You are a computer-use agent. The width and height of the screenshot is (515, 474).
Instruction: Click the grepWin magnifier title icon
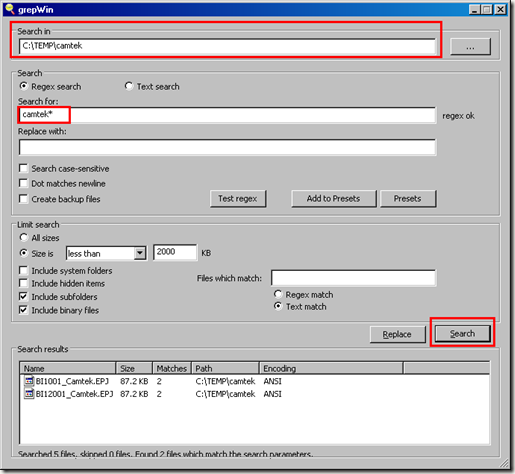[10, 9]
